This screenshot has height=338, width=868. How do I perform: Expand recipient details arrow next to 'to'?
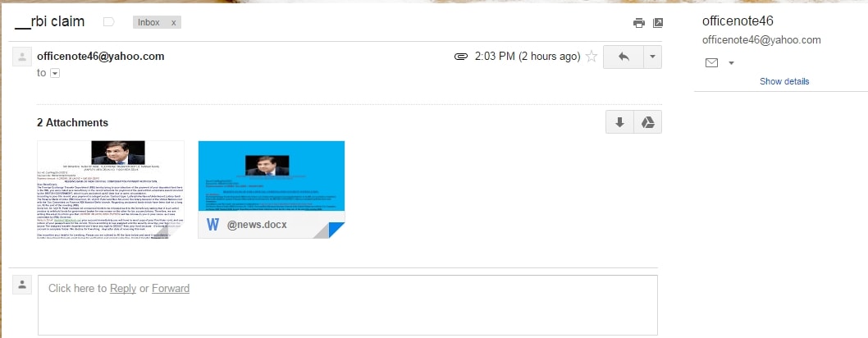(55, 73)
